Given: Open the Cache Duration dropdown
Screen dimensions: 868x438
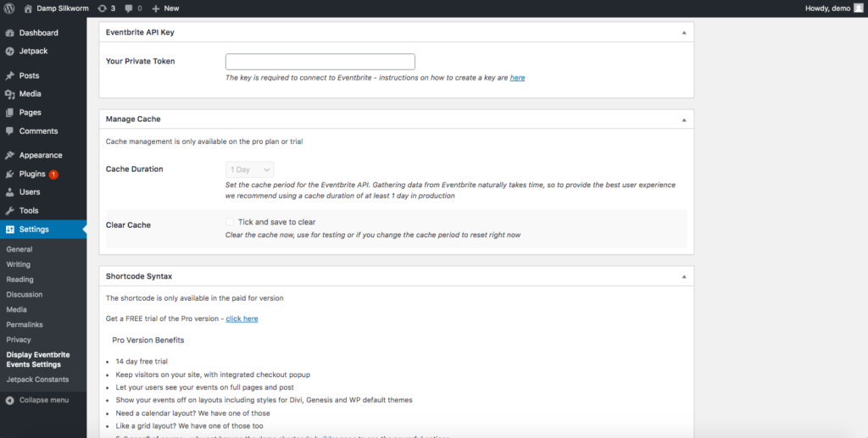Looking at the screenshot, I should coord(250,169).
